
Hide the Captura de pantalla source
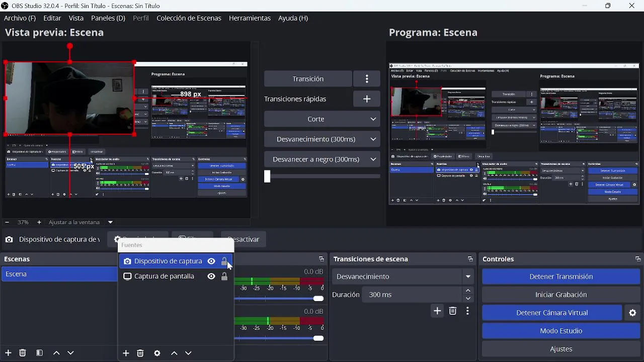coord(211,277)
